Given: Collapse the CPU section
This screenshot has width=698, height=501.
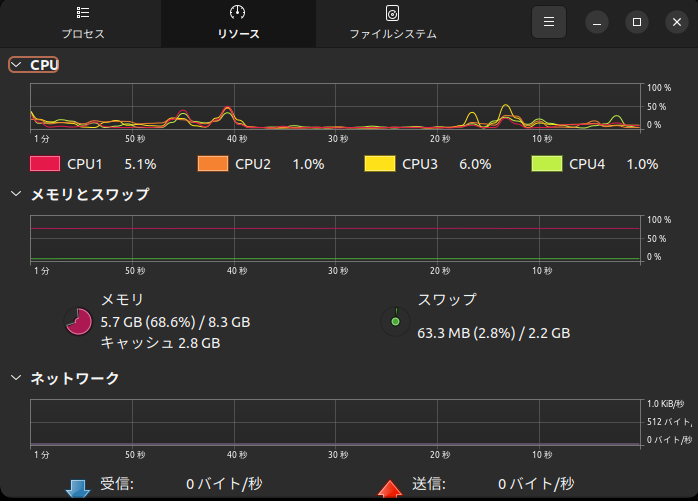Looking at the screenshot, I should pyautogui.click(x=34, y=65).
